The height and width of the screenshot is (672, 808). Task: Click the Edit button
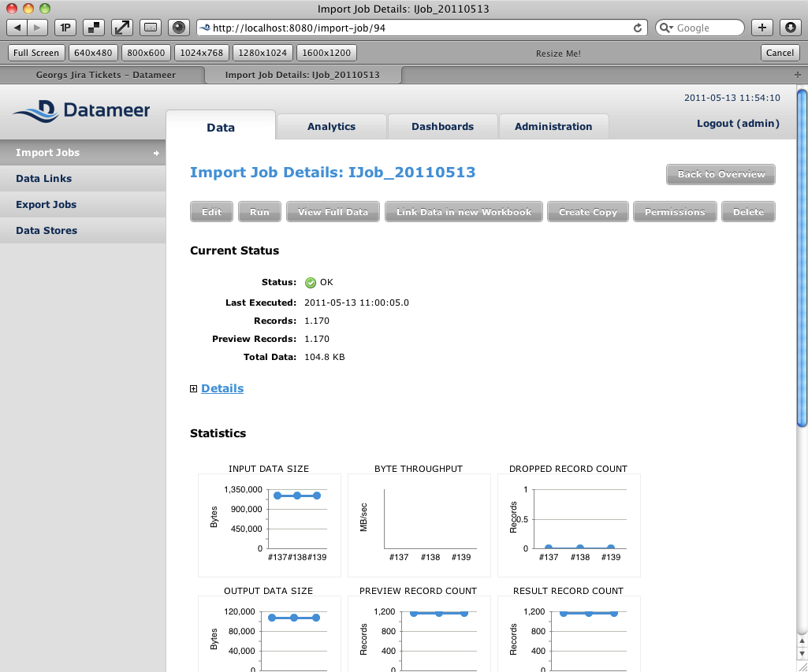click(212, 212)
